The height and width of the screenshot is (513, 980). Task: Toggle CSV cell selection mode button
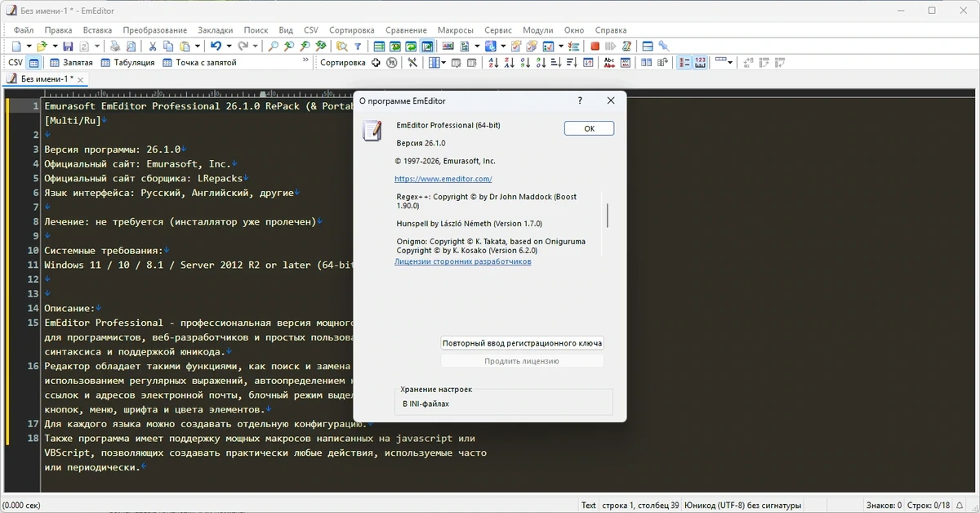coord(33,63)
